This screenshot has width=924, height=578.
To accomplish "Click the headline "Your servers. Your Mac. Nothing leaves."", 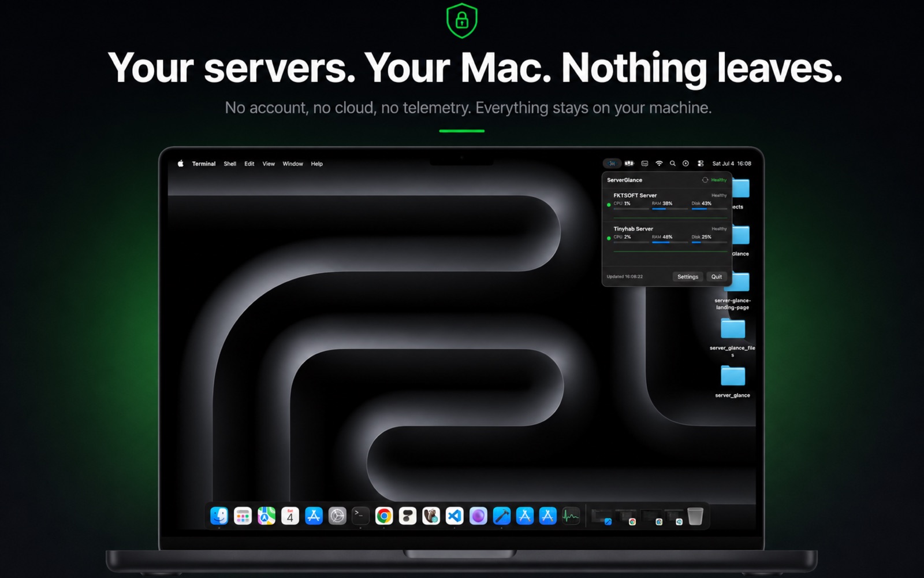I will point(475,68).
